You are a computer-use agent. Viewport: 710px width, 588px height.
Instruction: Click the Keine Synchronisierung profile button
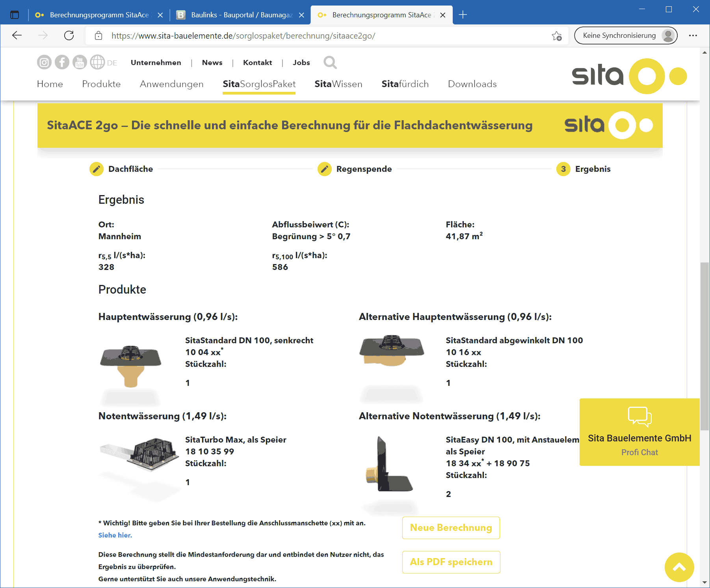626,35
